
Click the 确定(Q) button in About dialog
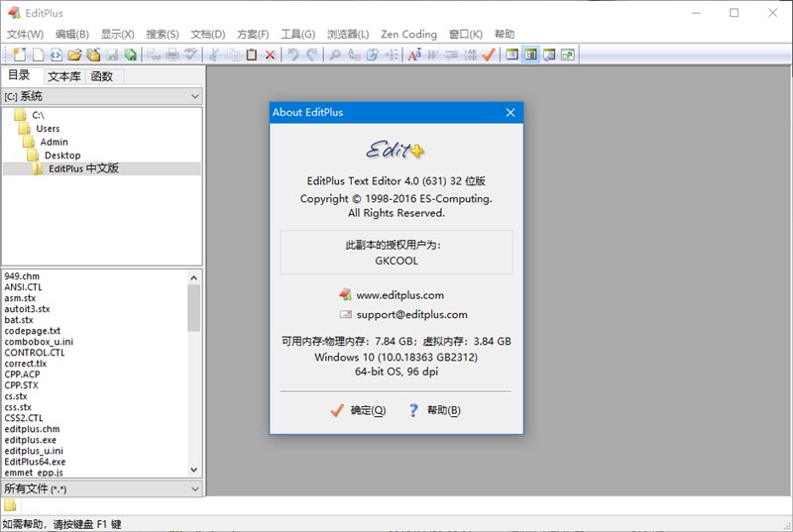(x=358, y=410)
